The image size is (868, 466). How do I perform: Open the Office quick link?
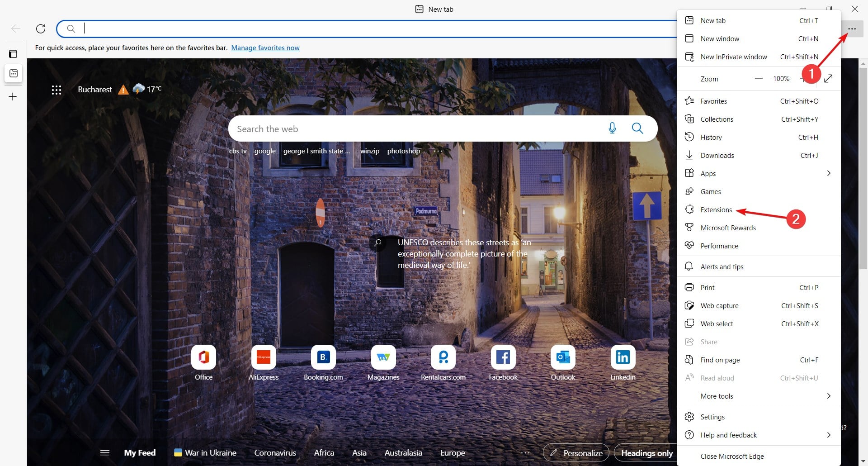(x=203, y=363)
